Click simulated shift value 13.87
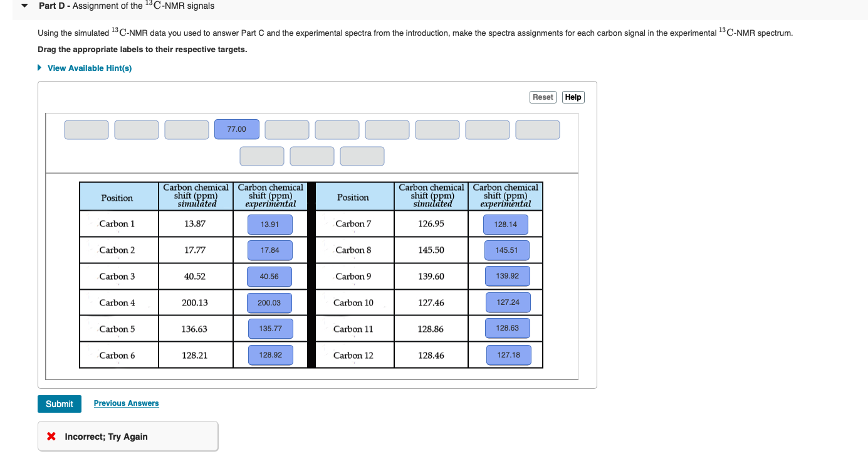868x456 pixels. (195, 224)
